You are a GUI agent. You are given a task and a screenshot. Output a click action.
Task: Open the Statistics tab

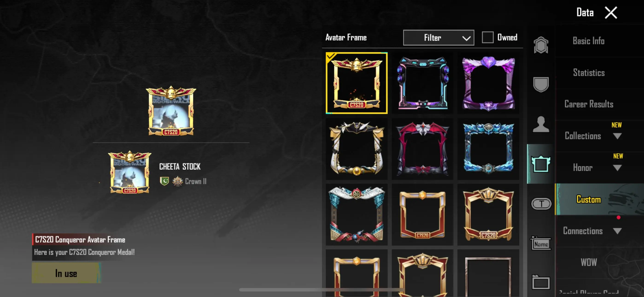(589, 73)
